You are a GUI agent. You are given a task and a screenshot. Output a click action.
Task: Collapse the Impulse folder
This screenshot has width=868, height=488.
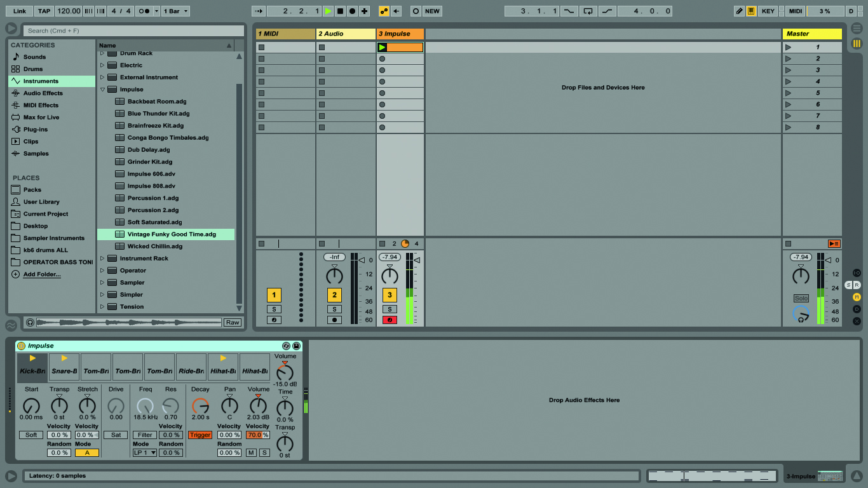(x=102, y=90)
